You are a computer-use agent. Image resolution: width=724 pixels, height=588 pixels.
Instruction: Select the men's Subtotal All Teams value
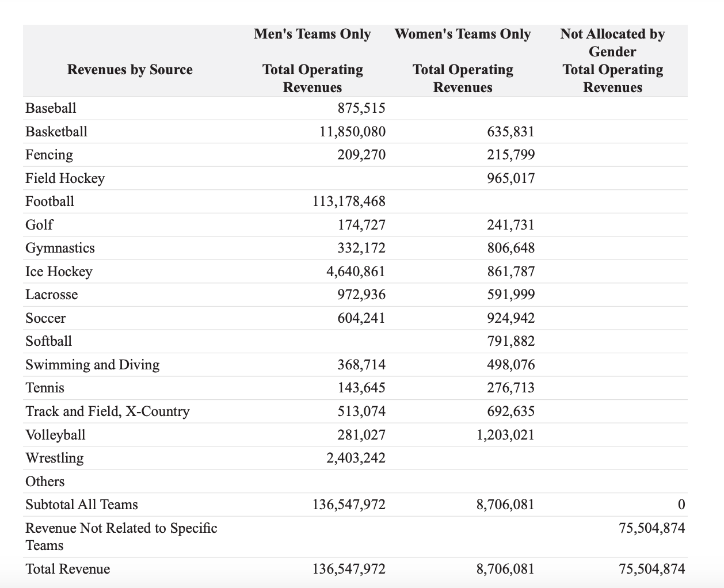pos(349,505)
